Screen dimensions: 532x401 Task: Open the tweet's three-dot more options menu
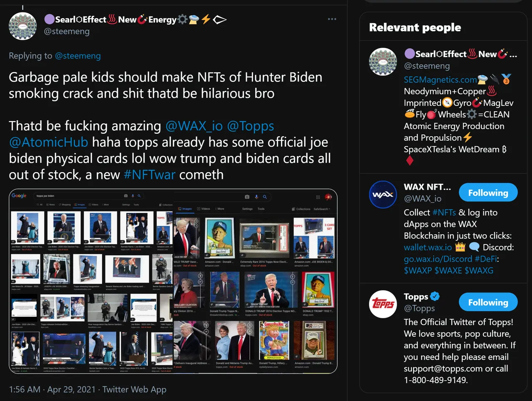pos(332,19)
